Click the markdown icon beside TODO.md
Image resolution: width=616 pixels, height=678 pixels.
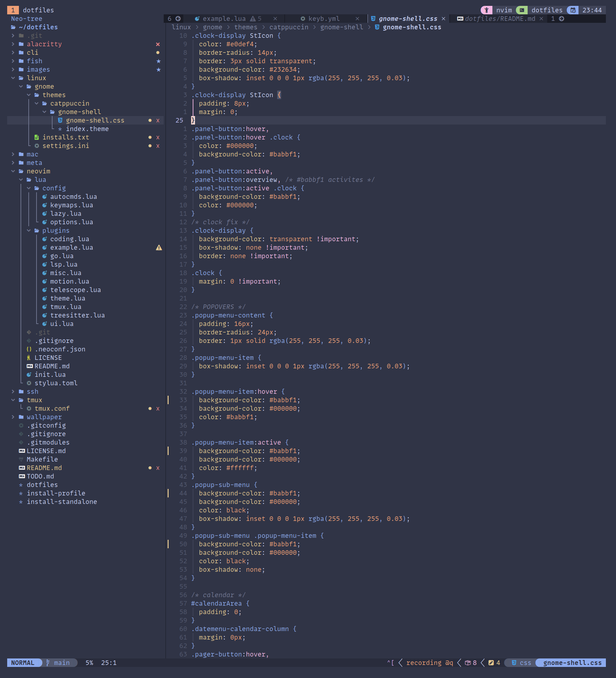[x=22, y=476]
